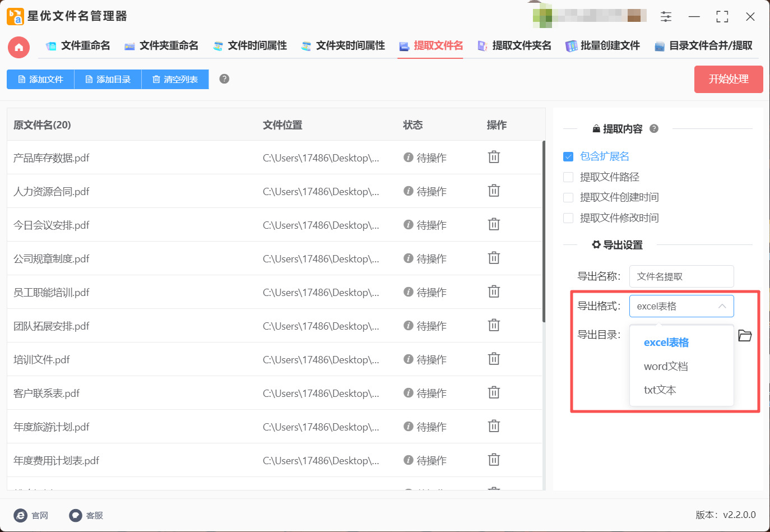
Task: Choose excel表格 from format list
Action: point(666,343)
